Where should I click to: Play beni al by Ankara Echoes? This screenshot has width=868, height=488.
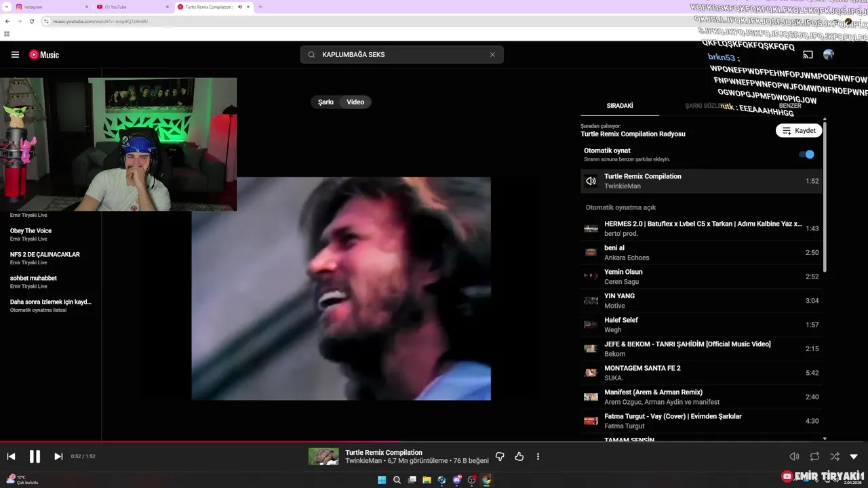click(702, 253)
